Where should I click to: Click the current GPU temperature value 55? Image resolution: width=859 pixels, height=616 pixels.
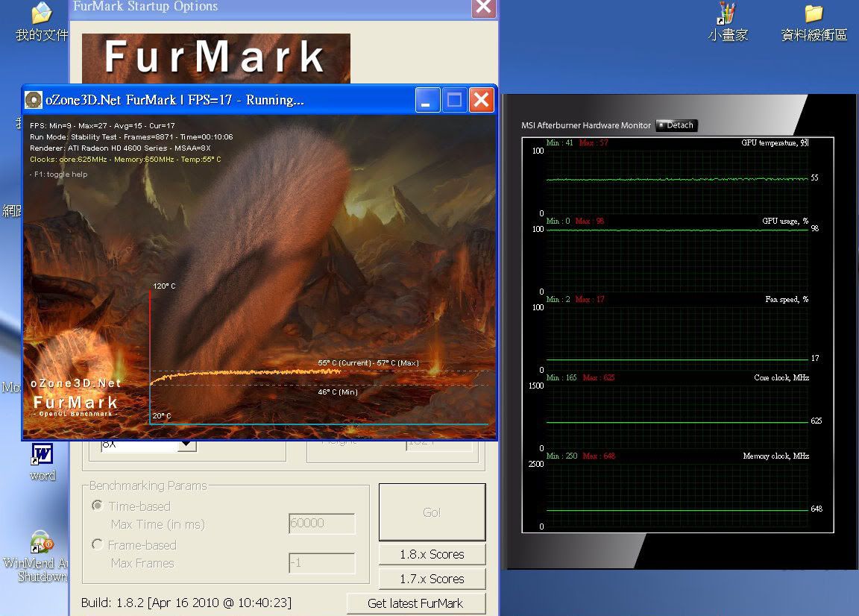click(814, 177)
